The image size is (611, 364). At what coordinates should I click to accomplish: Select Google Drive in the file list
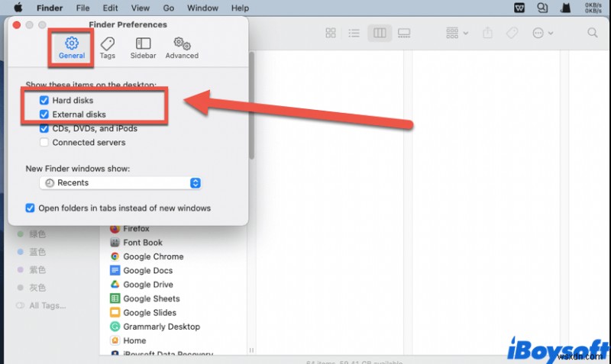(x=148, y=285)
